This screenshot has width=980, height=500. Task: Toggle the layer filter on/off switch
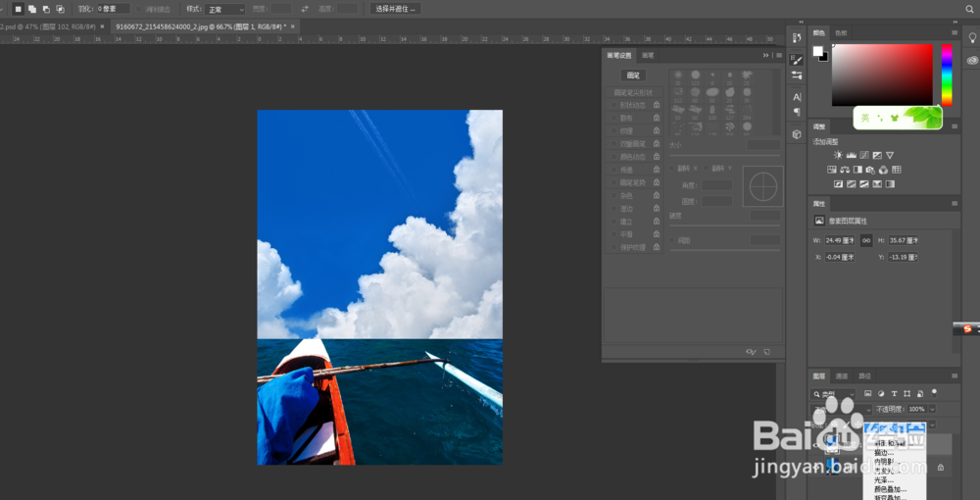pyautogui.click(x=934, y=393)
